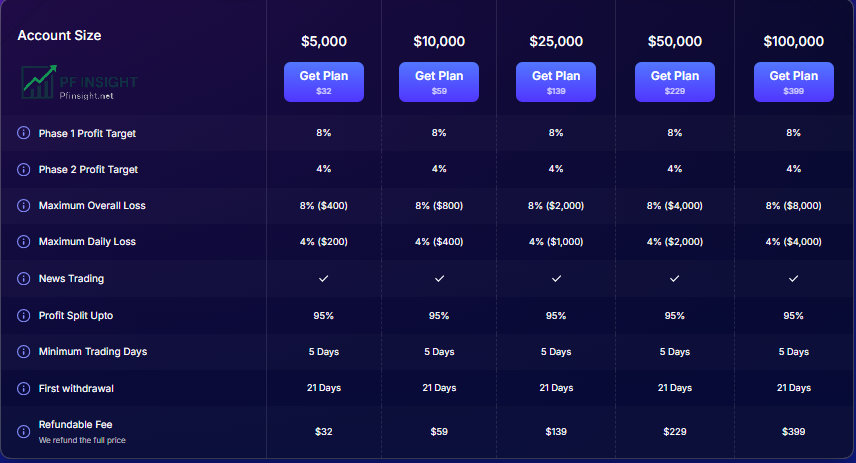Choose the $25,000 Get Plan button

click(556, 82)
